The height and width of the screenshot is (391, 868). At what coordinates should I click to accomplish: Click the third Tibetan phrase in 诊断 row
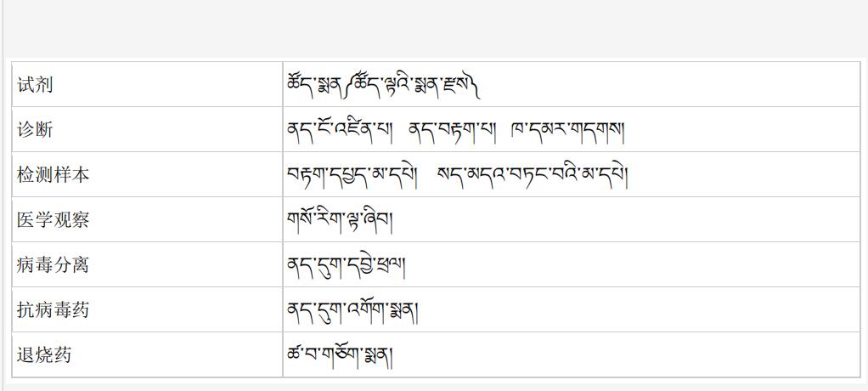(x=568, y=129)
